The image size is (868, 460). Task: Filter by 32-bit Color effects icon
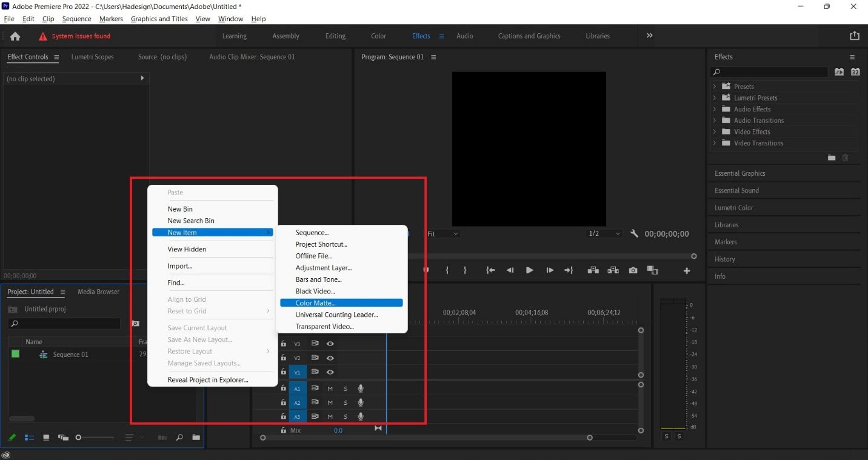855,72
